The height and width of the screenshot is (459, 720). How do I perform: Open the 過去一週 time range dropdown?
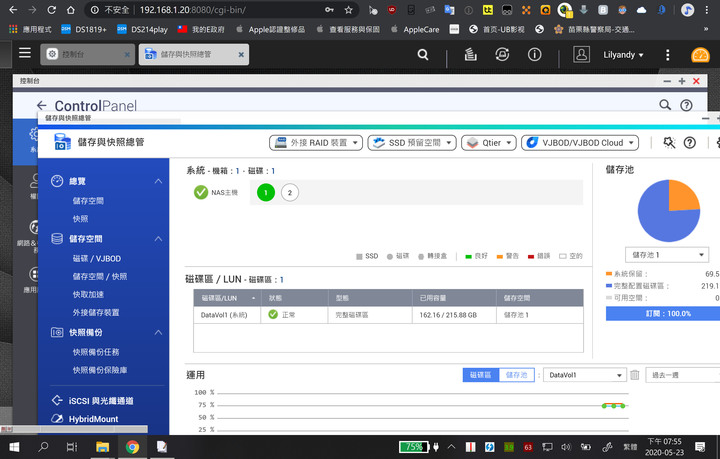click(x=683, y=375)
